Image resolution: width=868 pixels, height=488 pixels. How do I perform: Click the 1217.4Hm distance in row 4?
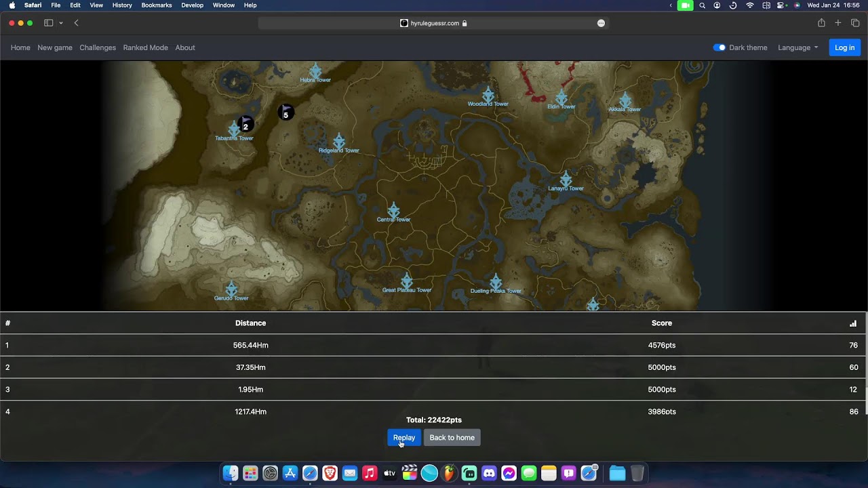point(251,411)
